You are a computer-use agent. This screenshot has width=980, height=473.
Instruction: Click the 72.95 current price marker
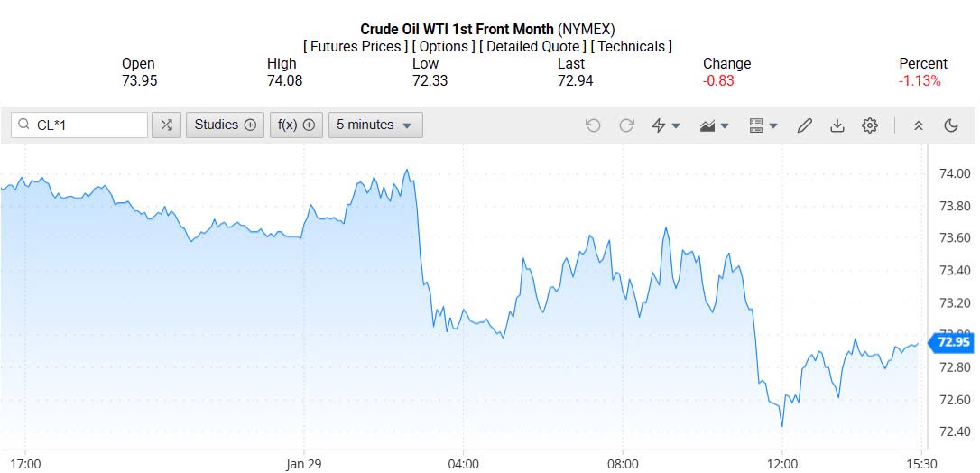[x=953, y=342]
